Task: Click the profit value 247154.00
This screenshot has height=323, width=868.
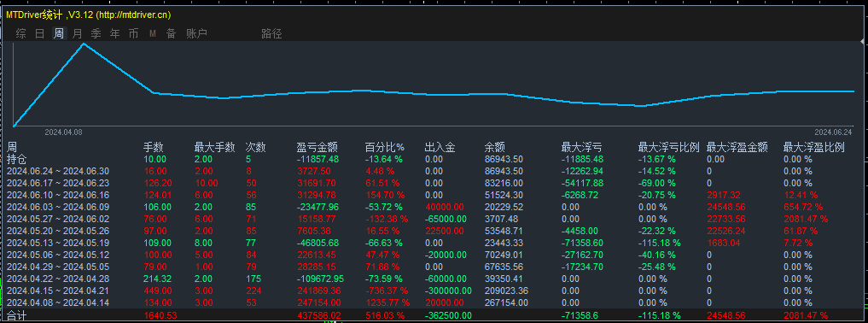Action: click(318, 302)
